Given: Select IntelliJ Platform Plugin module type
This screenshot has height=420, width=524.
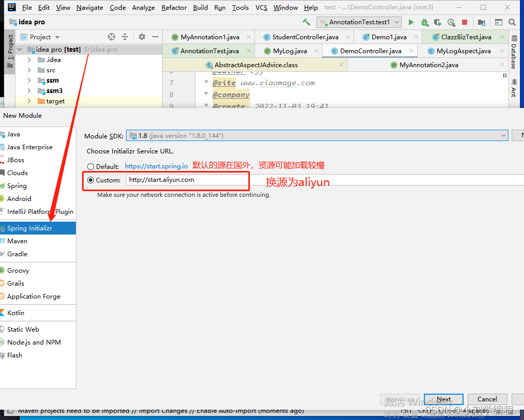Looking at the screenshot, I should tap(38, 212).
